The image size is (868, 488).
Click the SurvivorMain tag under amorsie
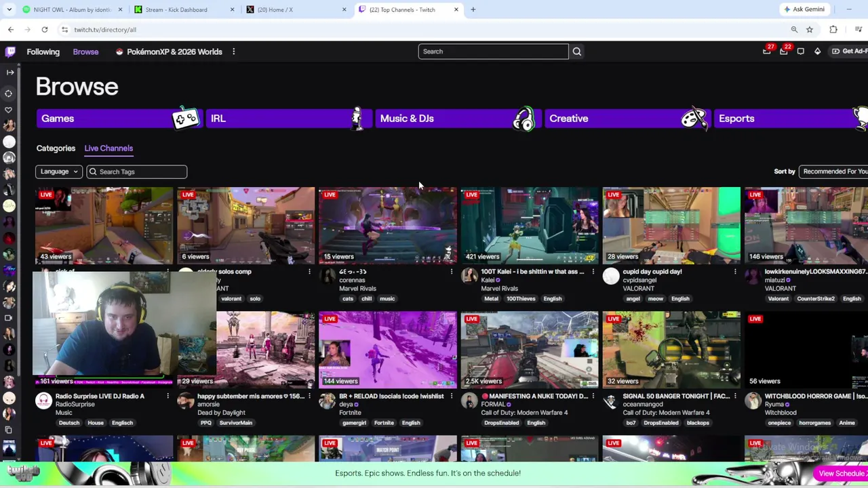236,423
